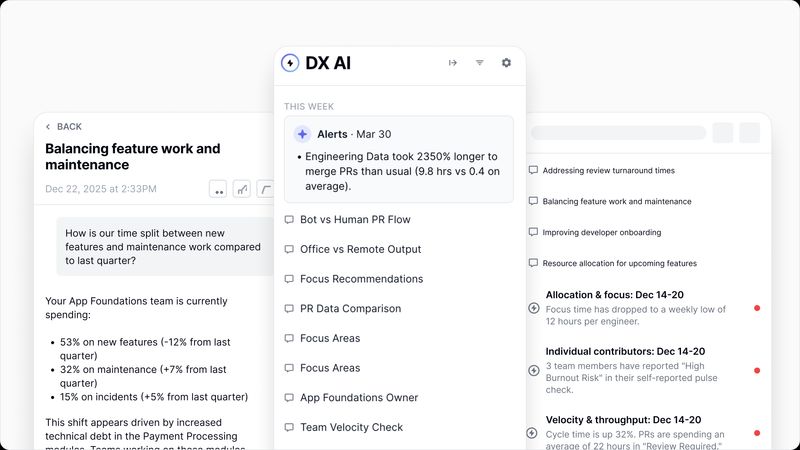Open the Bot vs Human PR Flow chat
The image size is (800, 450).
355,220
